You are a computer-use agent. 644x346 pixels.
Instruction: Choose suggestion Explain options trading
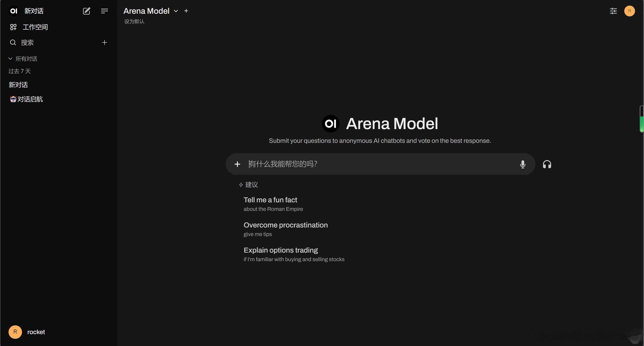point(294,254)
